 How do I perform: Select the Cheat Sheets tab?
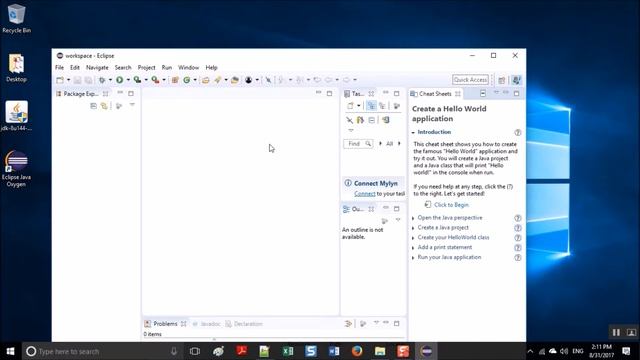tap(435, 94)
